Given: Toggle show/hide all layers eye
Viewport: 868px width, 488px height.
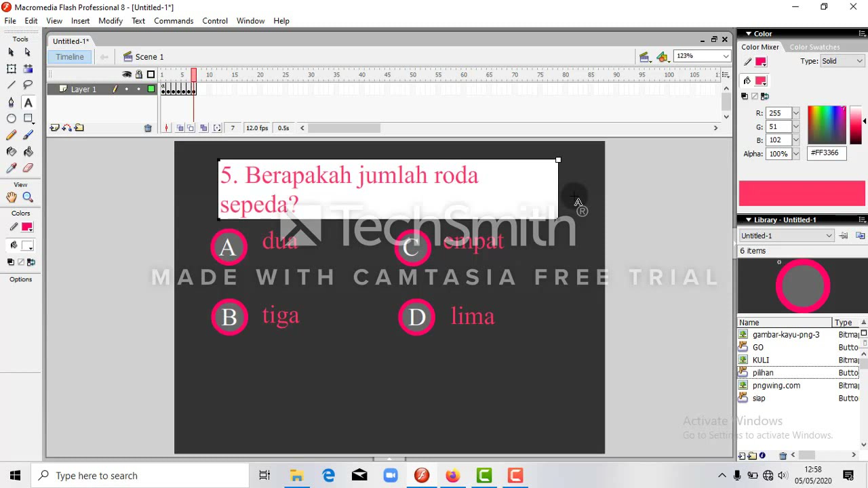Looking at the screenshot, I should tap(127, 75).
